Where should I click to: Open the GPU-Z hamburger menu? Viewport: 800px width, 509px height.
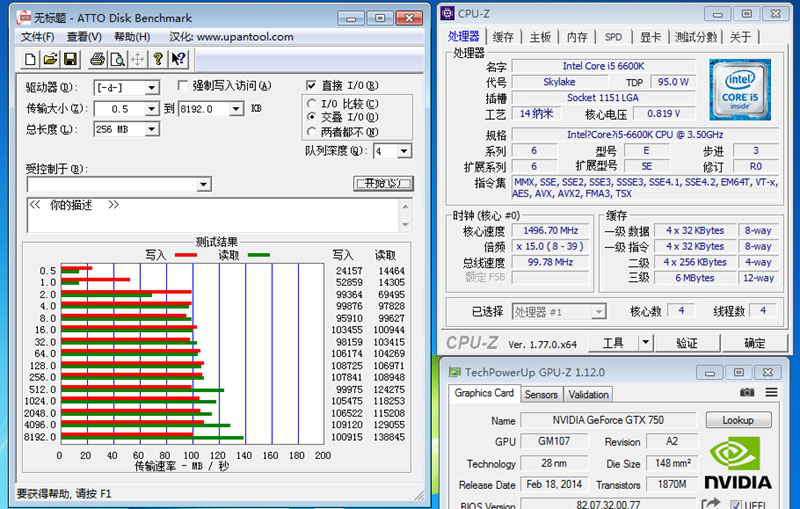771,392
